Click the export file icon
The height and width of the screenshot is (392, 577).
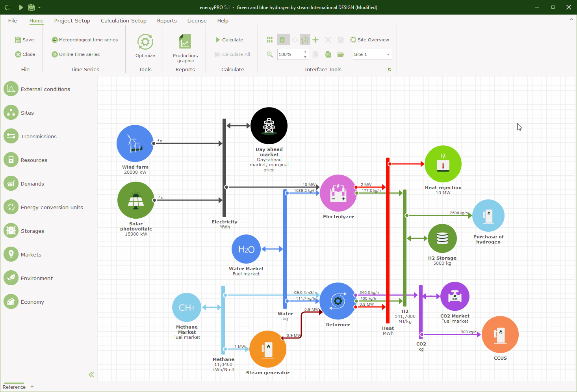click(328, 54)
